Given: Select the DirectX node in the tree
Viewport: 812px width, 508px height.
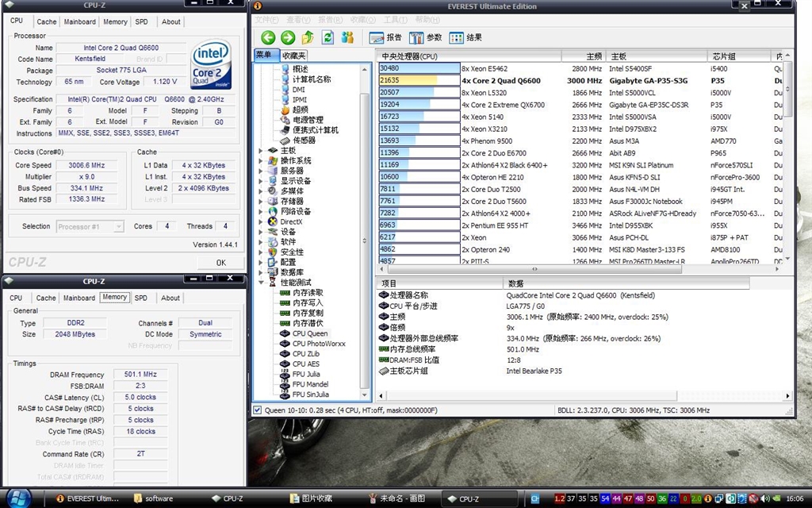Looking at the screenshot, I should (x=291, y=221).
